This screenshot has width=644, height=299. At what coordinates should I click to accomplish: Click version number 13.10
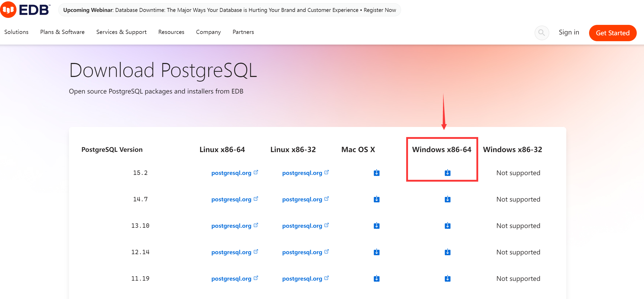click(x=140, y=226)
